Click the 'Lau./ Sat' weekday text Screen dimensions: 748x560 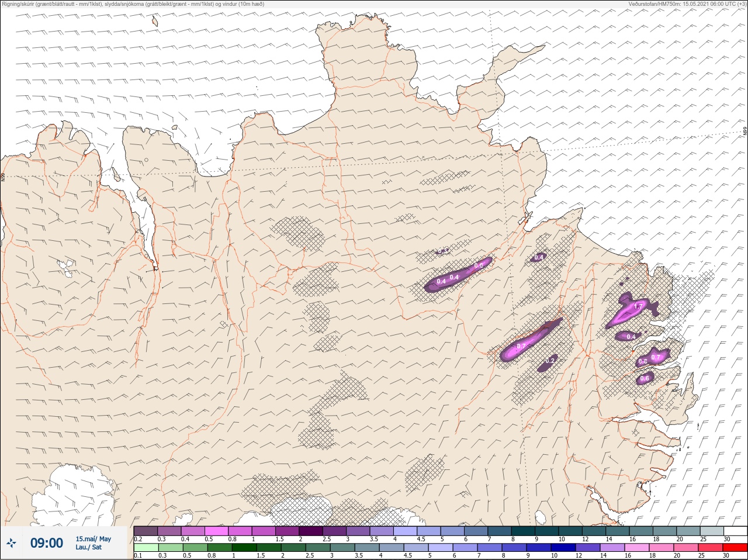tap(88, 548)
